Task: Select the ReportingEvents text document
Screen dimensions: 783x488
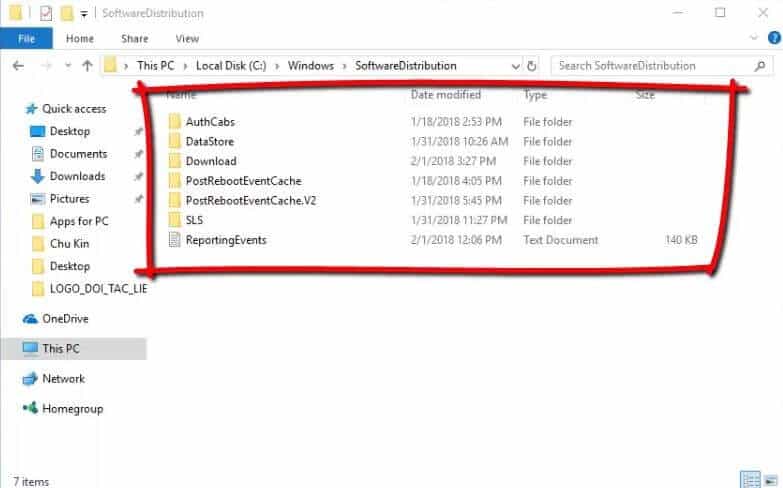Action: [x=226, y=240]
